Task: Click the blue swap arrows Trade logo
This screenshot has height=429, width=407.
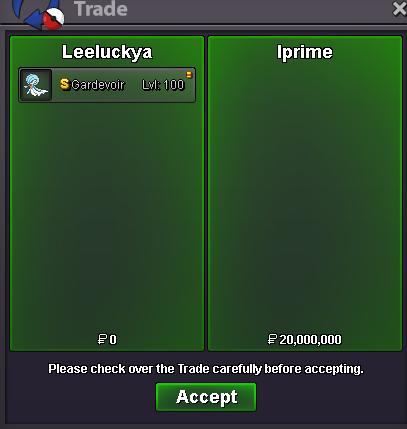Action: [32, 13]
